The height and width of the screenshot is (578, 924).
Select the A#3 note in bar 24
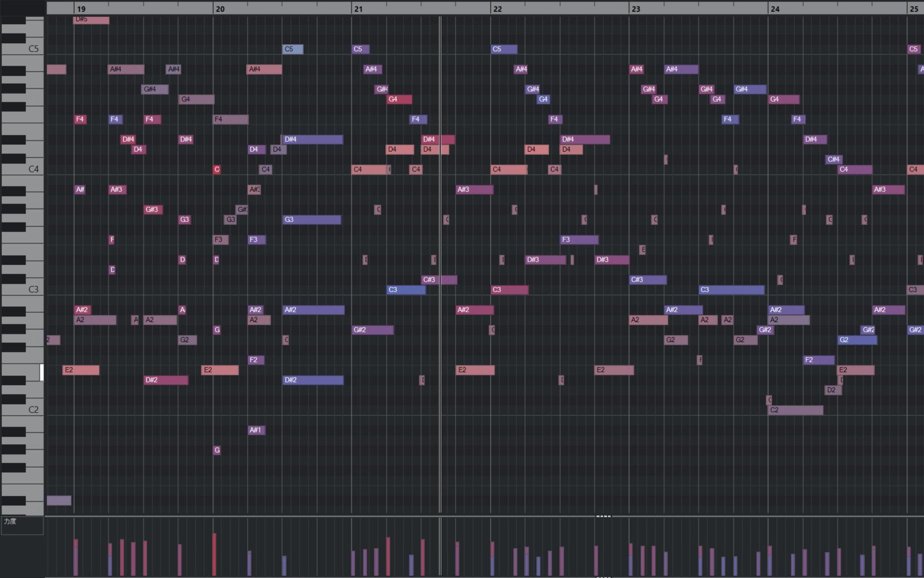point(888,189)
